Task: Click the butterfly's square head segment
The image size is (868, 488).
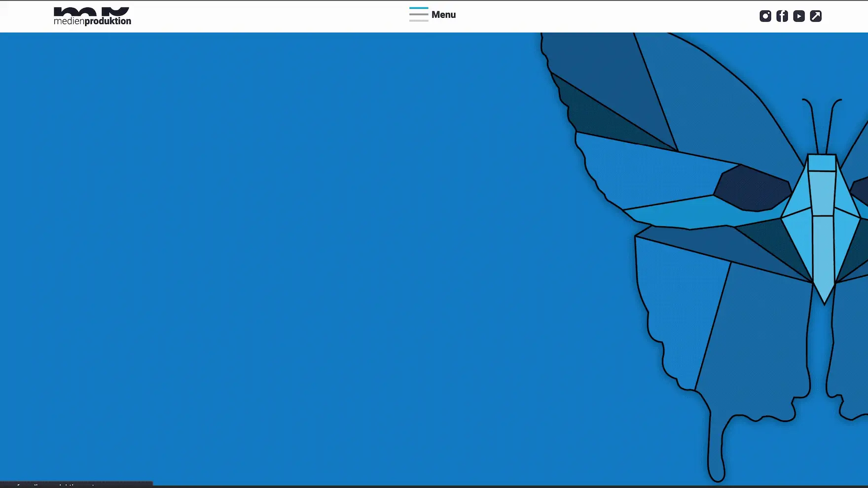Action: [x=822, y=163]
